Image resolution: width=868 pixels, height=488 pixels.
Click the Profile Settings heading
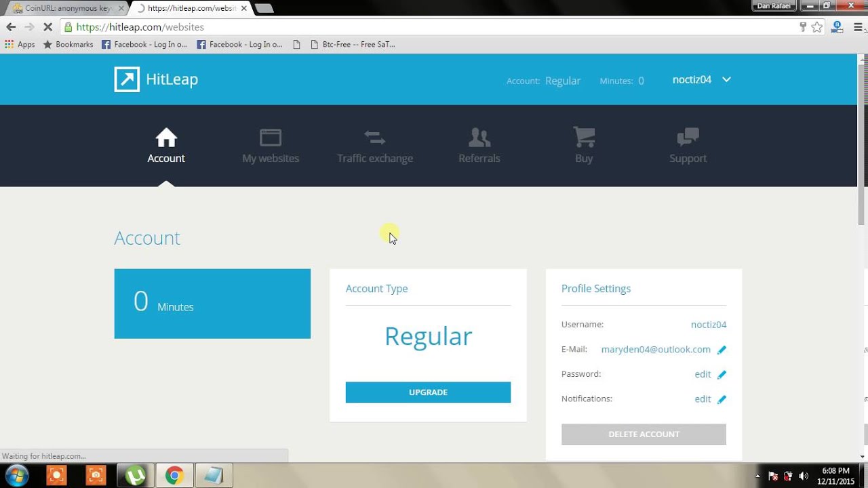click(x=596, y=289)
